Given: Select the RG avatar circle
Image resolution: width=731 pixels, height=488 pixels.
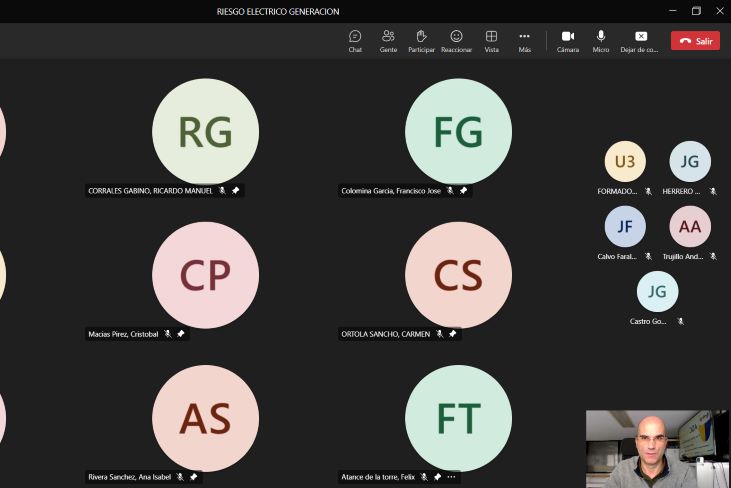Looking at the screenshot, I should 206,132.
